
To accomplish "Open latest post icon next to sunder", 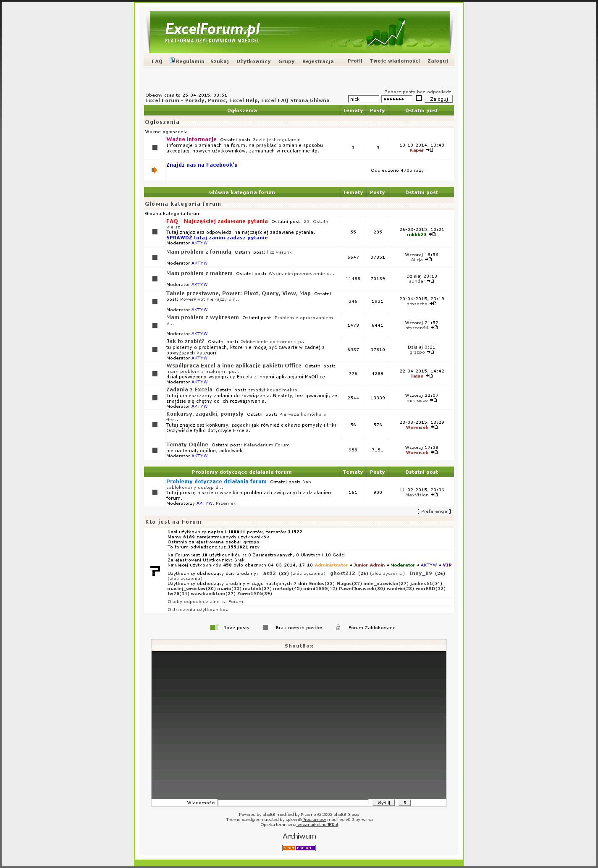I will pos(430,281).
